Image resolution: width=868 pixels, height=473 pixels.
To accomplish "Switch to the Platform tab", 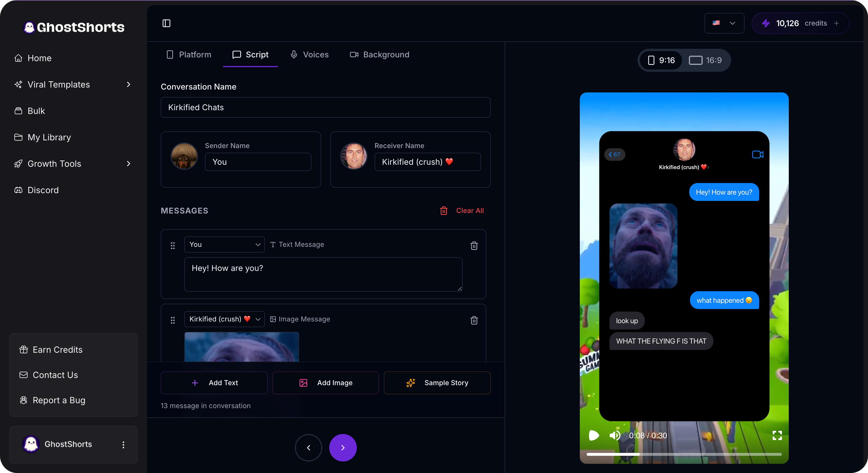I will [x=189, y=55].
